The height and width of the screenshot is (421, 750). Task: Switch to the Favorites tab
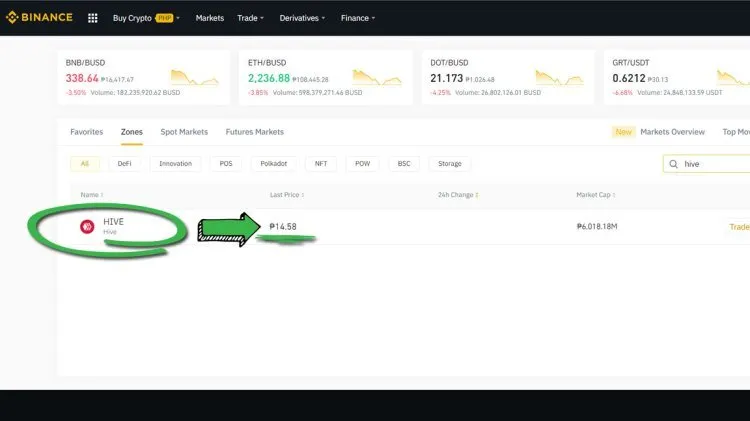coord(87,132)
